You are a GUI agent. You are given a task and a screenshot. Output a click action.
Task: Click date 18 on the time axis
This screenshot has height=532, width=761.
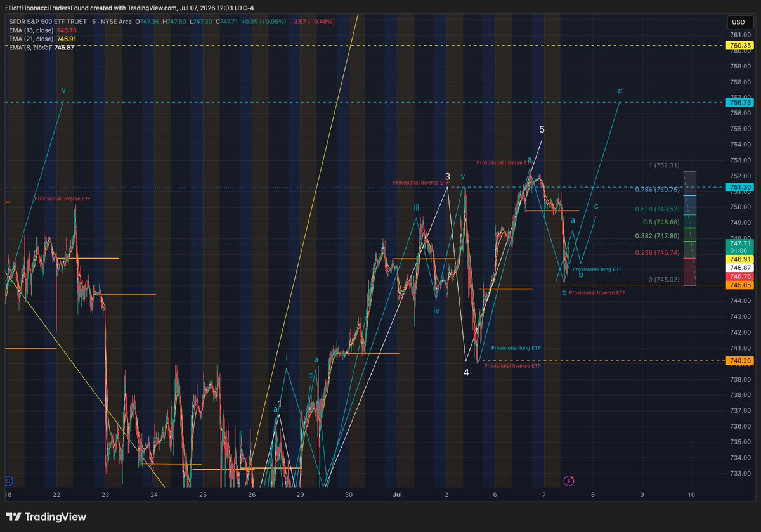point(8,494)
